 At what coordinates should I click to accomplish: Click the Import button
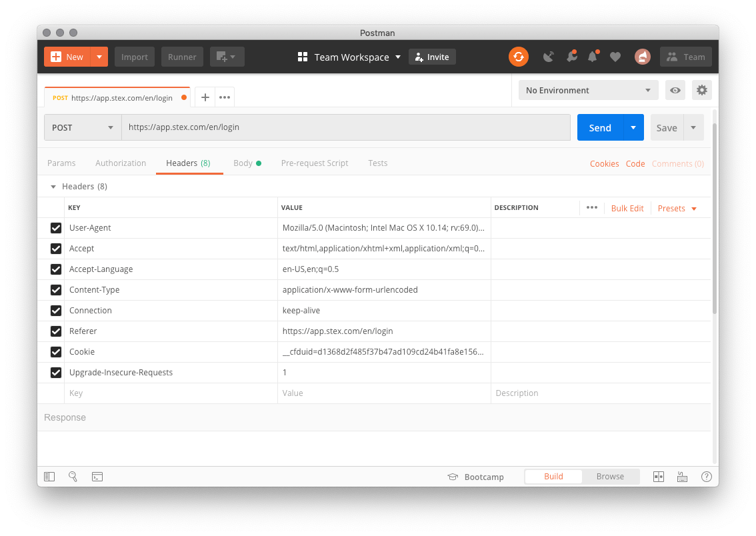(135, 57)
